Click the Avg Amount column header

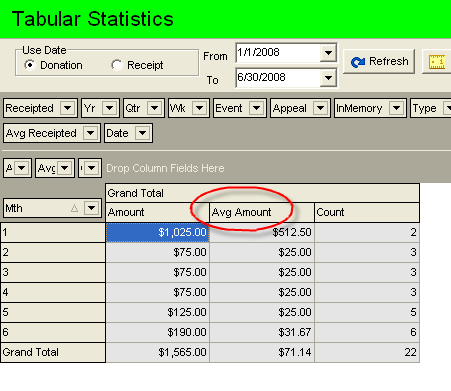click(262, 212)
